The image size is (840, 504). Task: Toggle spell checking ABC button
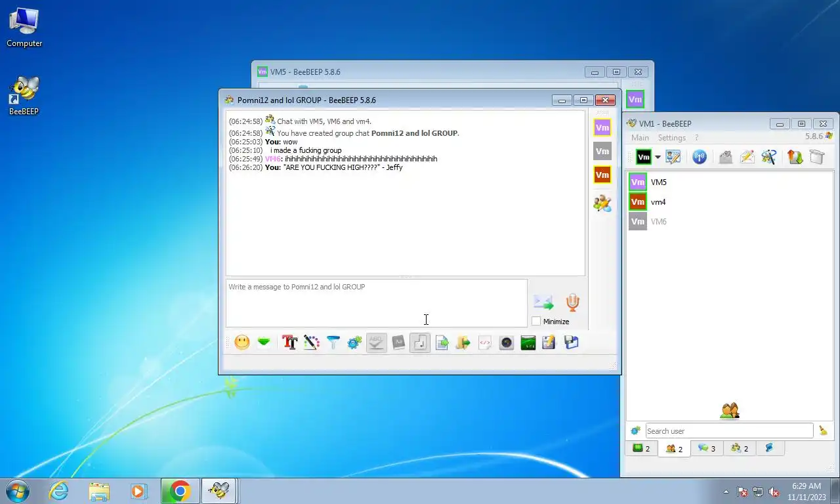coord(377,343)
